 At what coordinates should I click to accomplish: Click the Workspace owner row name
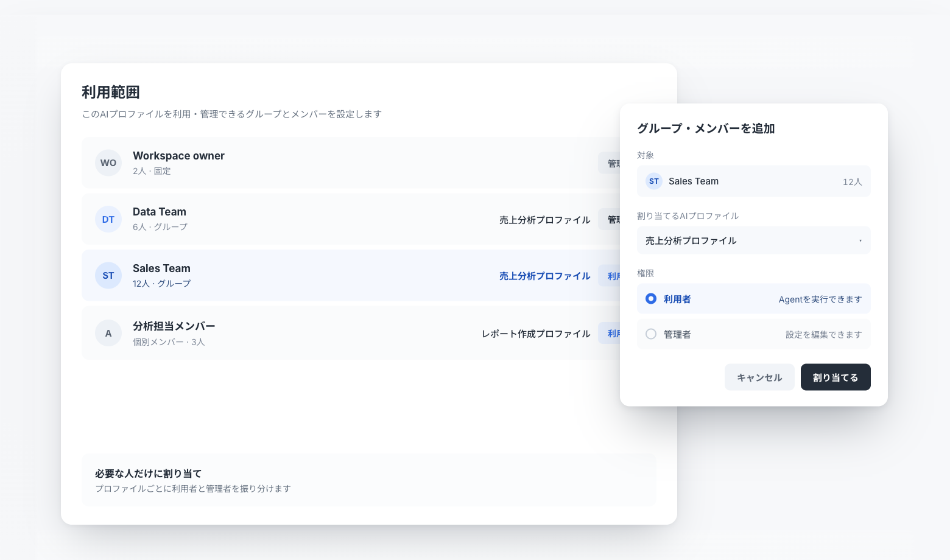(178, 156)
